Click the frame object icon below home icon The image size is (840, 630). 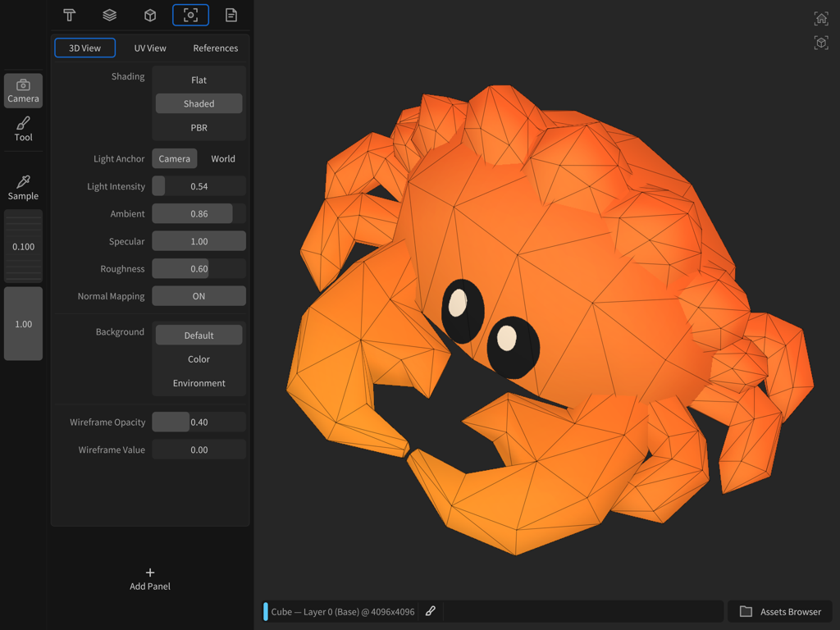click(x=821, y=43)
